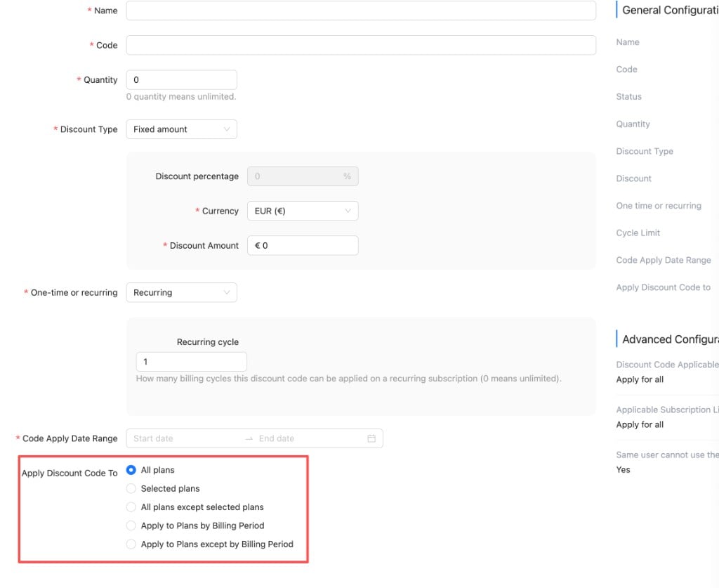Open the One-time or recurring dropdown
This screenshot has width=719, height=588.
(x=182, y=293)
